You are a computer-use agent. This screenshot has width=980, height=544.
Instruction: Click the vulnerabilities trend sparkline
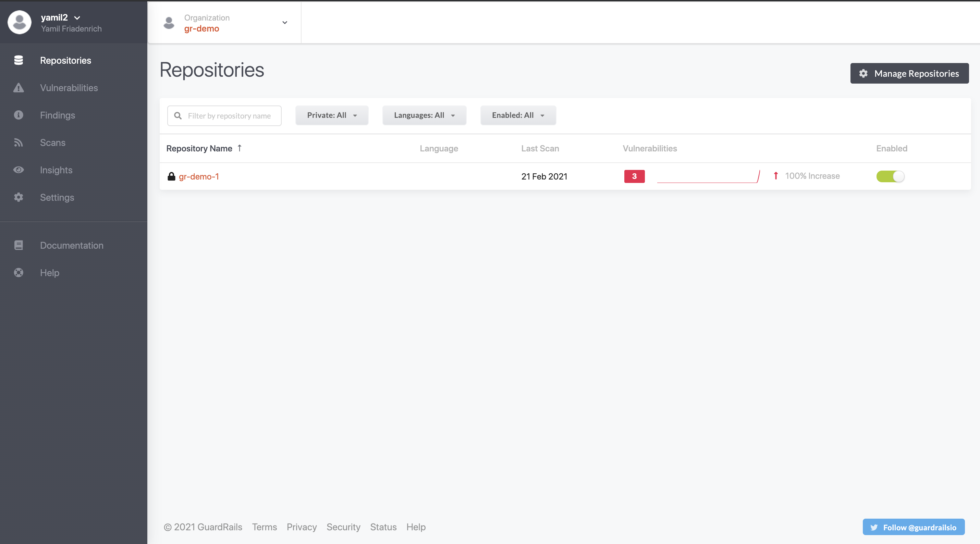pos(708,176)
